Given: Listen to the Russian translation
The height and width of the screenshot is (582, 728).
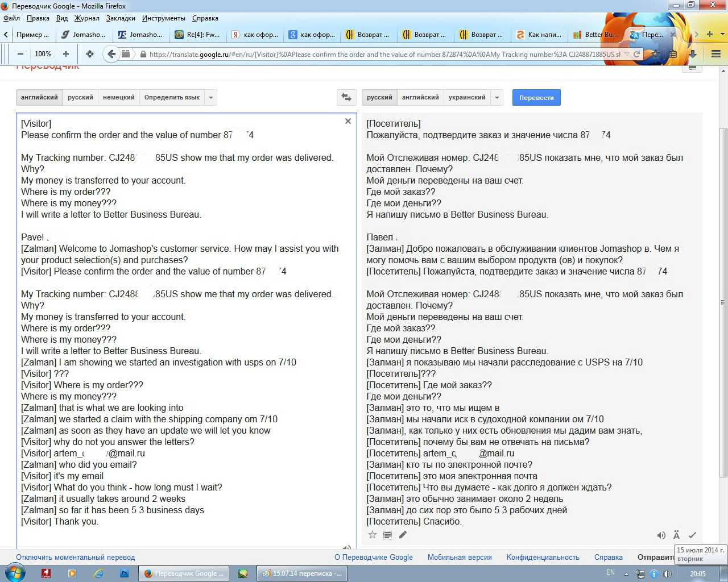Looking at the screenshot, I should coord(661,535).
